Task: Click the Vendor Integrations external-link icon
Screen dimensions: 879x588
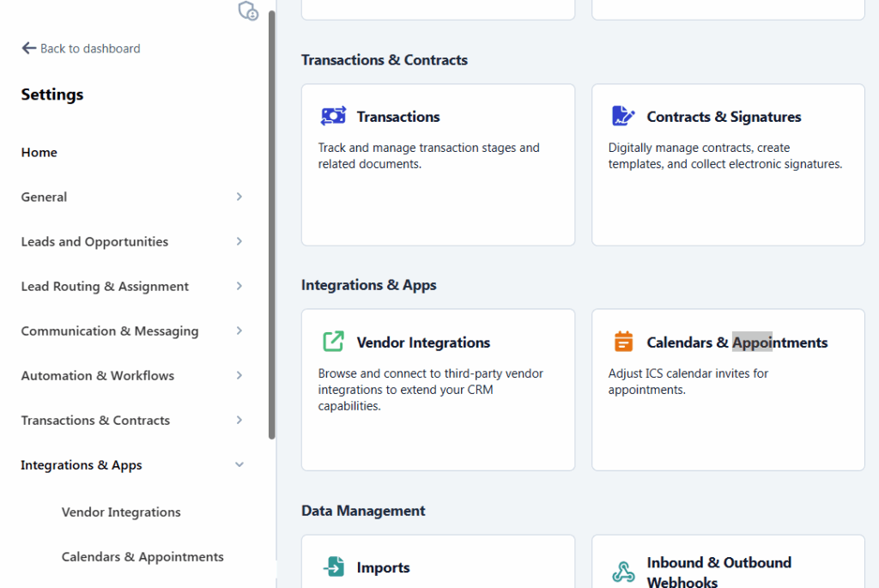Action: pyautogui.click(x=333, y=342)
